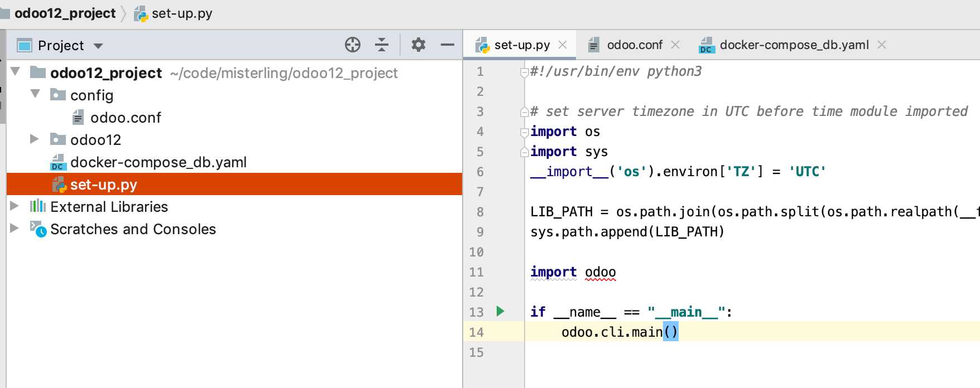The width and height of the screenshot is (980, 388).
Task: Click the underlined odoo import name
Action: (x=600, y=272)
